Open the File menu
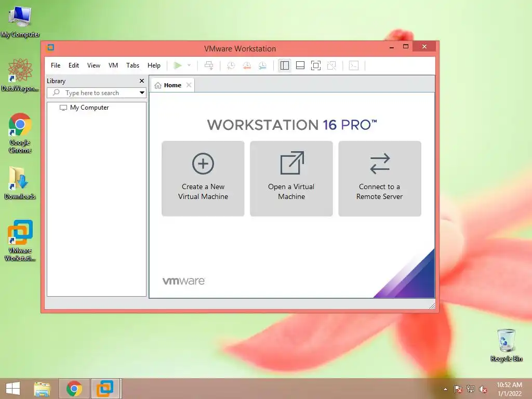This screenshot has width=532, height=399. click(x=56, y=65)
